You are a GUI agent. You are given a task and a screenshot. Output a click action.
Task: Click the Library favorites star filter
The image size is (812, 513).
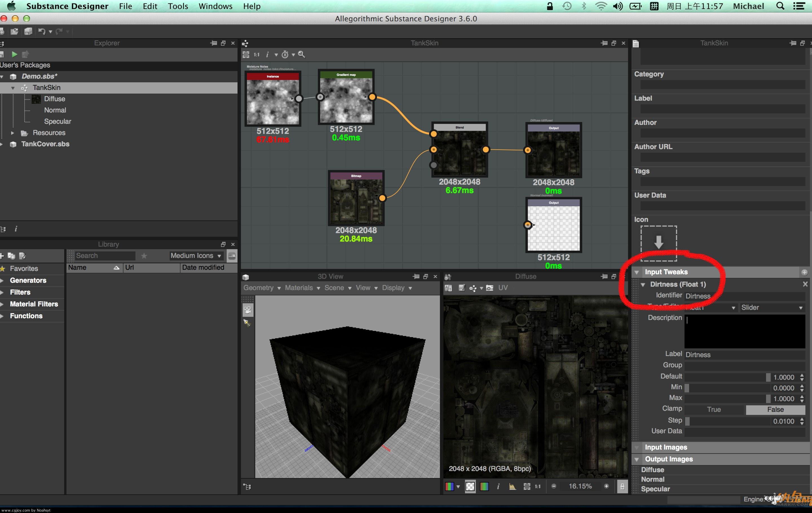pos(144,256)
